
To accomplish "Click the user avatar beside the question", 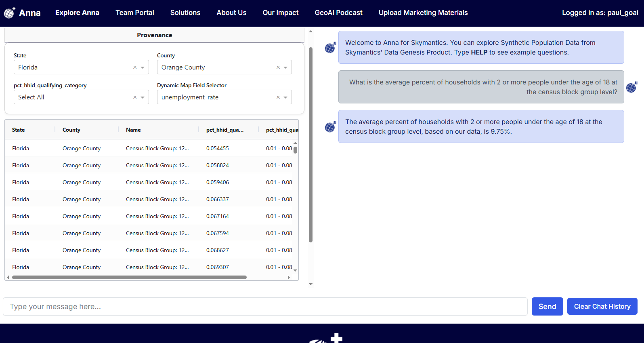I will (x=631, y=87).
